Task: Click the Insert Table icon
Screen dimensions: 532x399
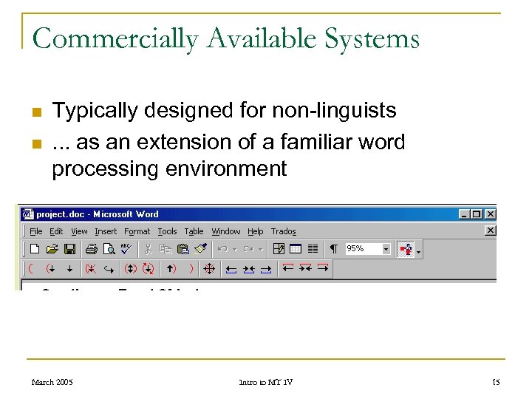Action: pos(296,249)
